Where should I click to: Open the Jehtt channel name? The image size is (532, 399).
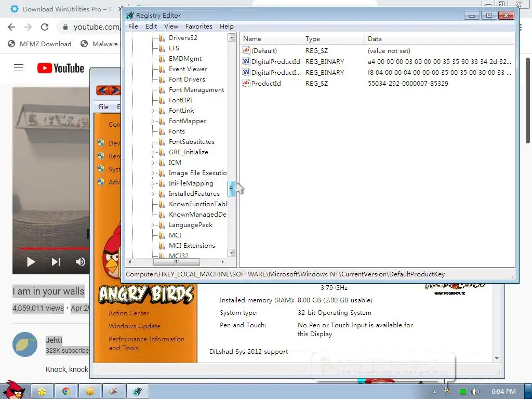54,340
